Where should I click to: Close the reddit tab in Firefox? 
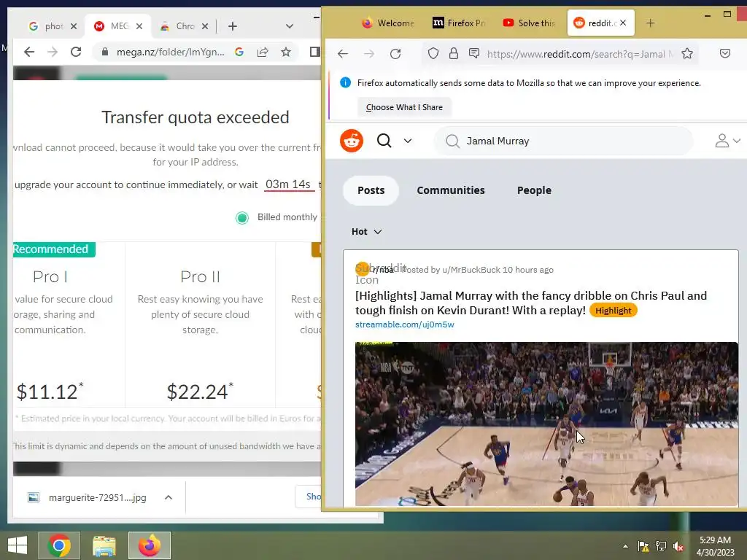click(x=623, y=23)
